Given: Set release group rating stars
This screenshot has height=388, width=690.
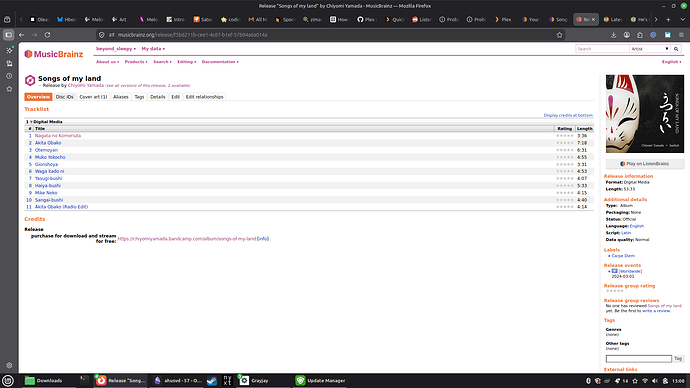Looking at the screenshot, I should click(615, 291).
